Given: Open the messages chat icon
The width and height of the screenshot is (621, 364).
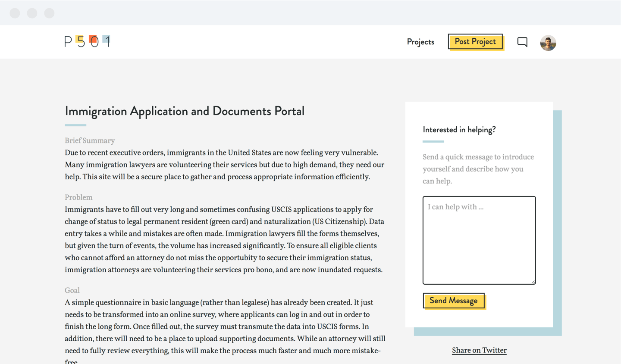Looking at the screenshot, I should point(522,42).
